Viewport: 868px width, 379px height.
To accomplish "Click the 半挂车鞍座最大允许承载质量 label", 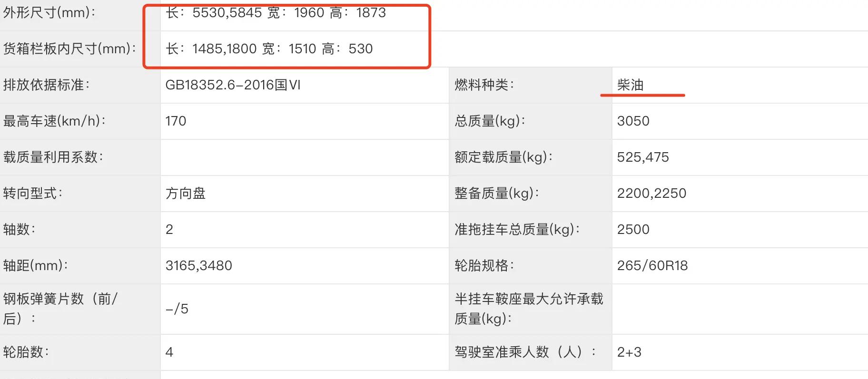I will [x=529, y=309].
